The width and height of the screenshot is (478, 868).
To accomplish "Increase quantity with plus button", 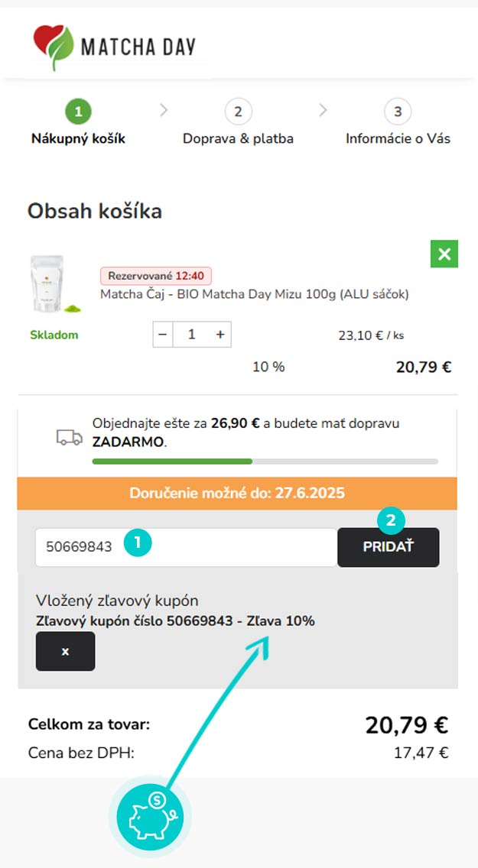I will (x=220, y=335).
